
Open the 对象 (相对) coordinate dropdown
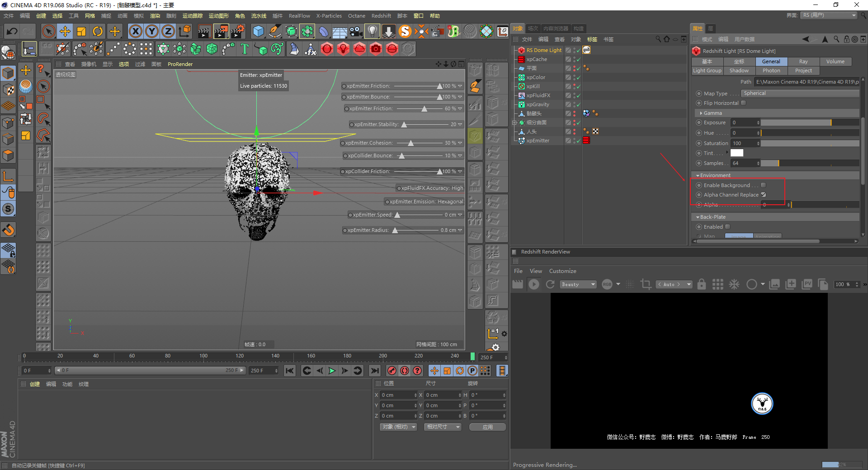click(x=398, y=427)
